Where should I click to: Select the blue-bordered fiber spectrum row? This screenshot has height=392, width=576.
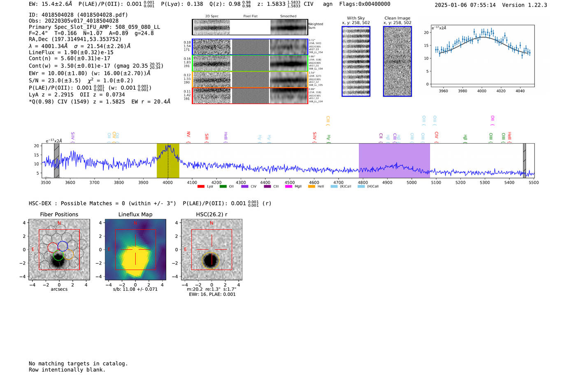(250, 47)
